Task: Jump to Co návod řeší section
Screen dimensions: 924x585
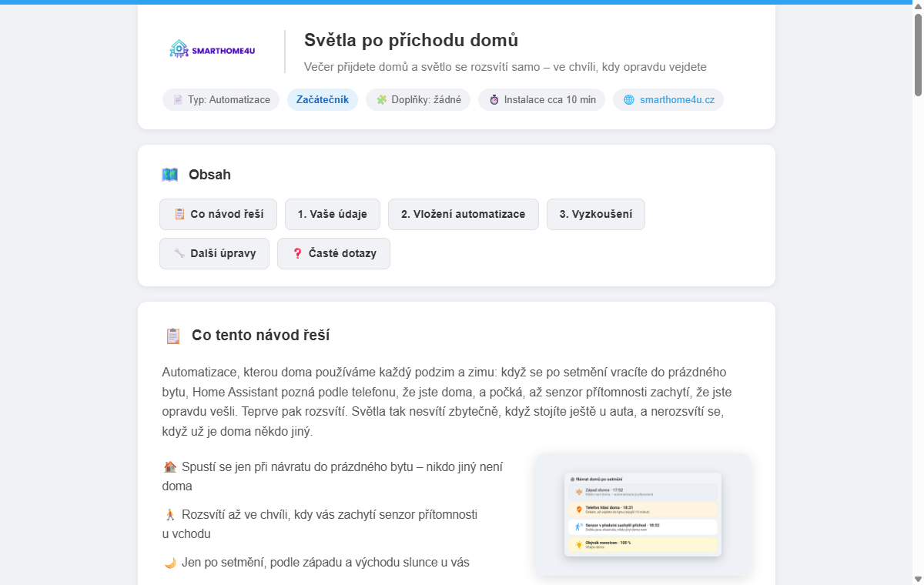Action: [218, 214]
